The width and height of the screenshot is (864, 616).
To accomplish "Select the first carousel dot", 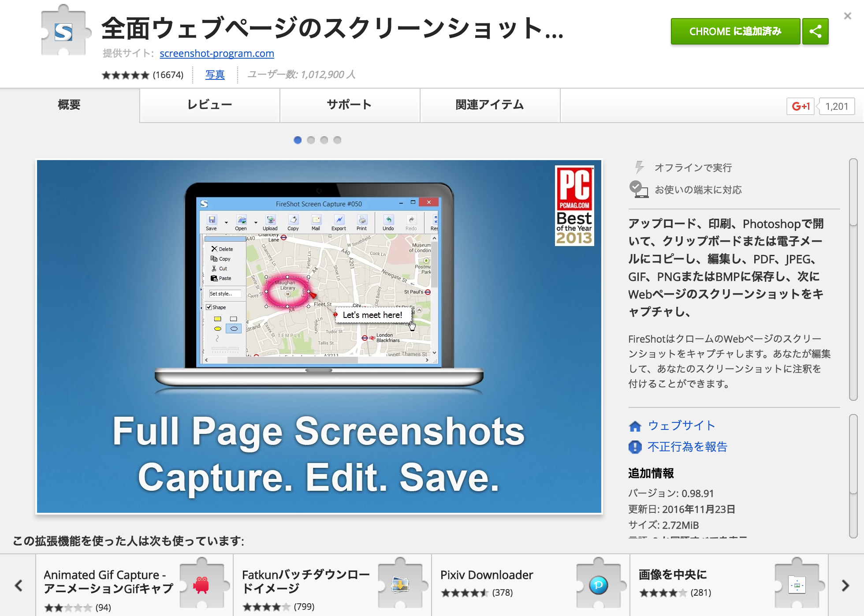I will pyautogui.click(x=298, y=140).
